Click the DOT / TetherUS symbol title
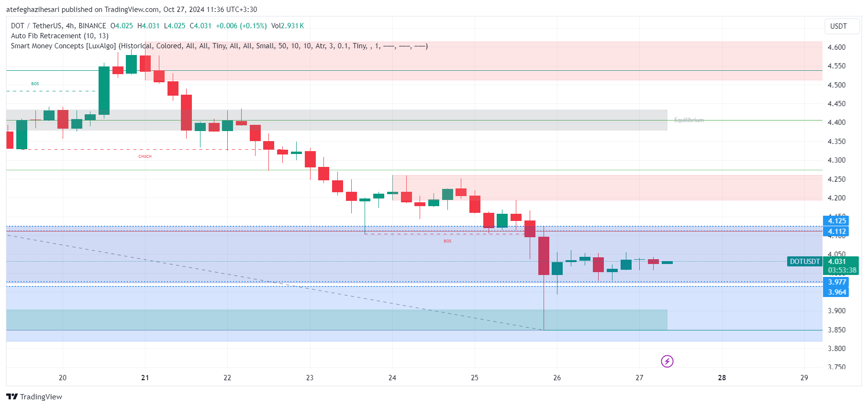The image size is (868, 407). point(58,26)
